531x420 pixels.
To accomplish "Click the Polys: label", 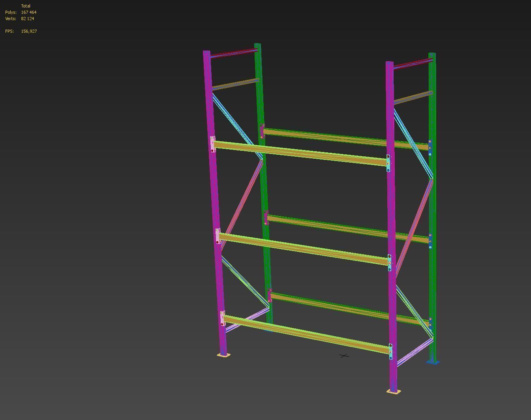I will (11, 12).
